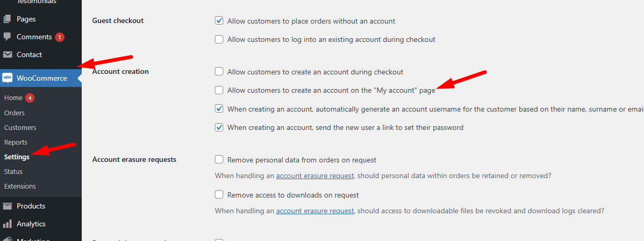Go to the Customers submenu item

coord(20,127)
